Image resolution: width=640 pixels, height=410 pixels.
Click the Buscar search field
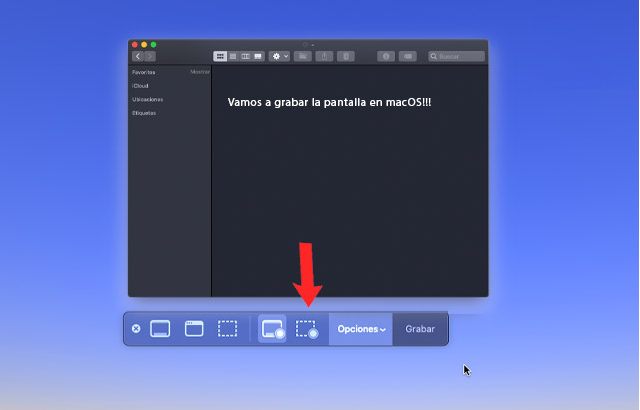click(x=457, y=57)
